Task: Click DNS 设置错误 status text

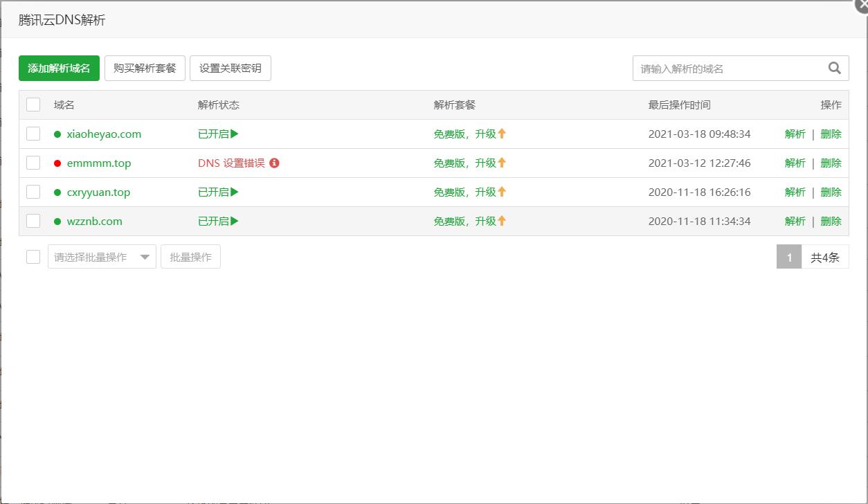Action: point(231,163)
